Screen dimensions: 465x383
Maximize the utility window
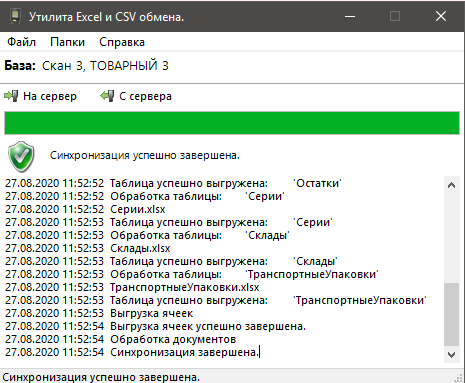click(x=395, y=16)
